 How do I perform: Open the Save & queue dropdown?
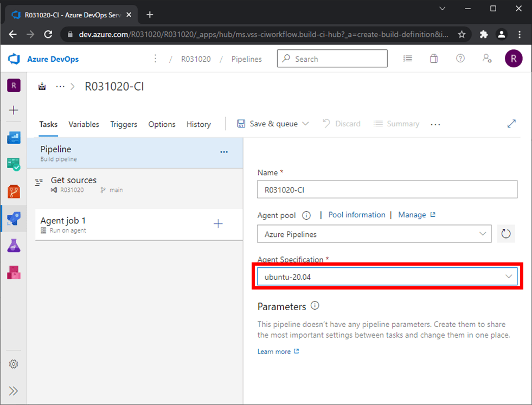[273, 124]
